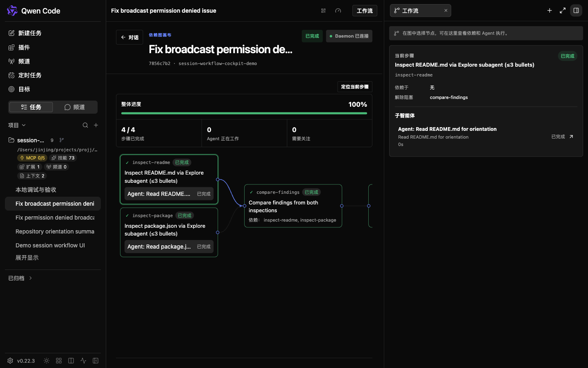Screen dimensions: 588x368
Task: Click the 已完成 status badge in header
Action: (x=312, y=36)
